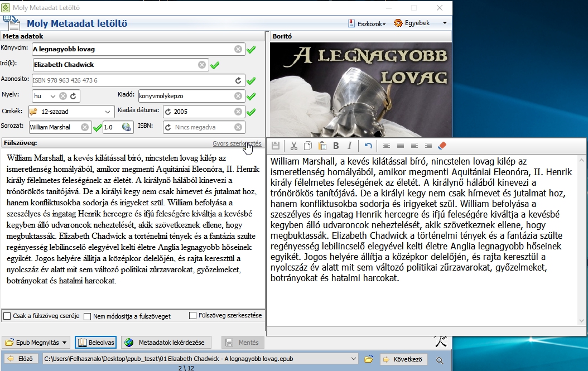The height and width of the screenshot is (371, 588).
Task: Toggle italic formatting in editor
Action: (x=349, y=146)
